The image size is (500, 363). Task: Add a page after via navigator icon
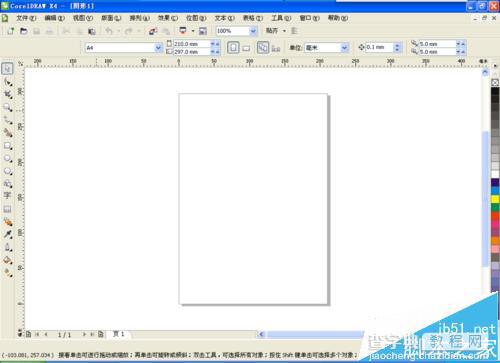tap(101, 334)
